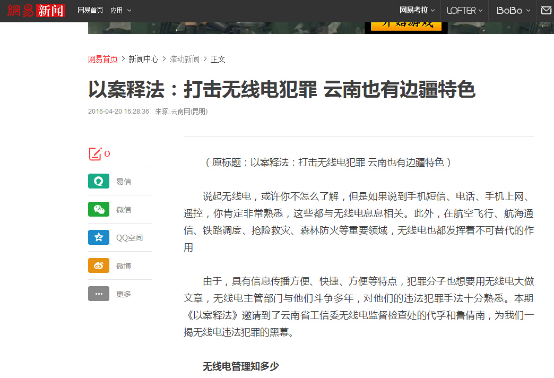Click the comment count number 0
Screen dimensions: 554x378
pos(107,154)
